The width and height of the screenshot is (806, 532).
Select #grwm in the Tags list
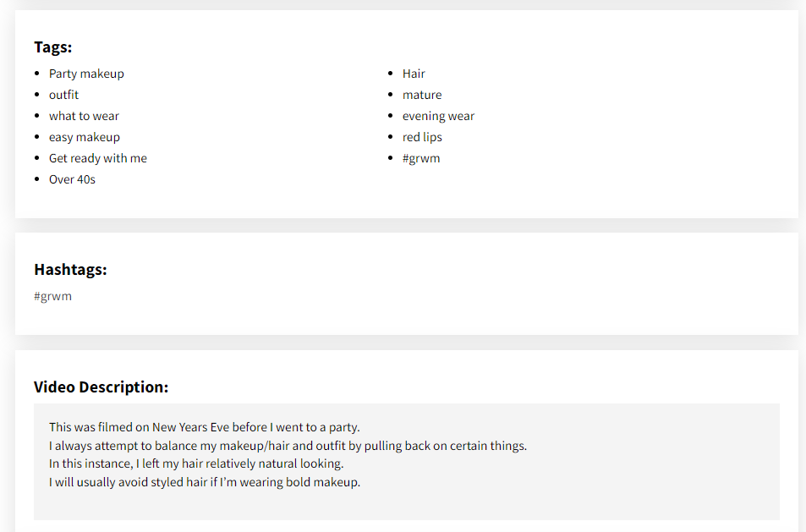coord(421,158)
